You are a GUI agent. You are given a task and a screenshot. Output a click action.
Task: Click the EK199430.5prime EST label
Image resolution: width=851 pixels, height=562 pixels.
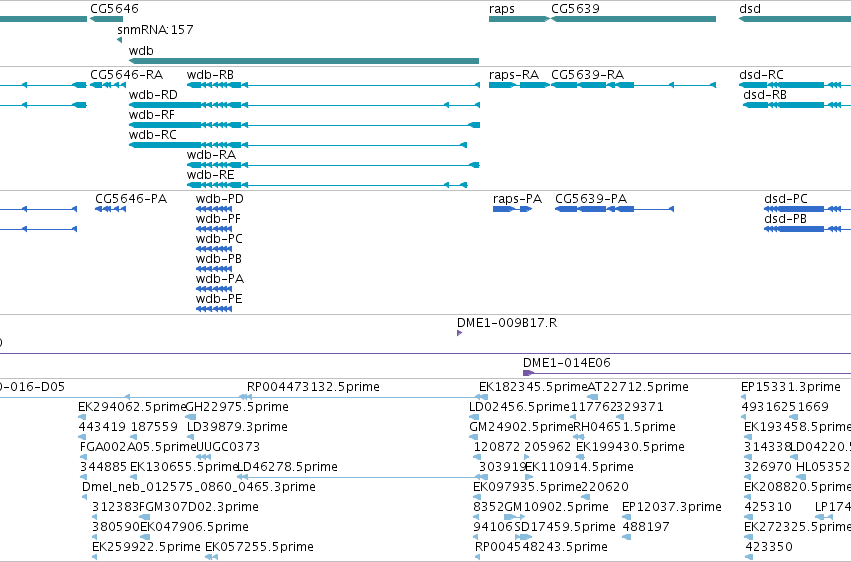(x=630, y=447)
